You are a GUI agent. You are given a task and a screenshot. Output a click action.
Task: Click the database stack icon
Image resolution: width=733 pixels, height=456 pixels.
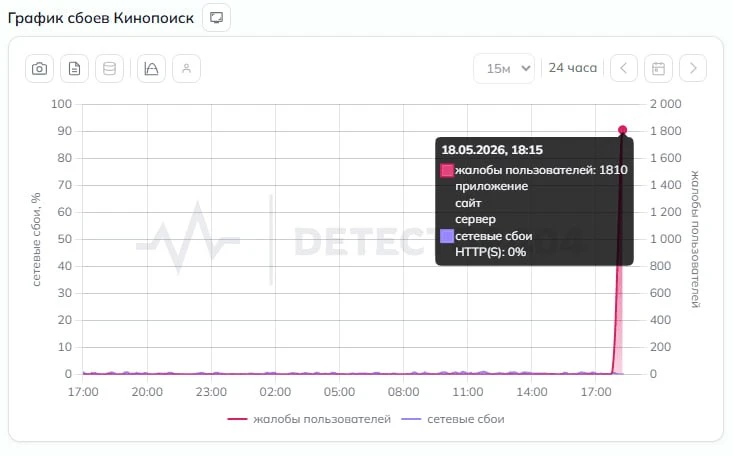(x=109, y=69)
